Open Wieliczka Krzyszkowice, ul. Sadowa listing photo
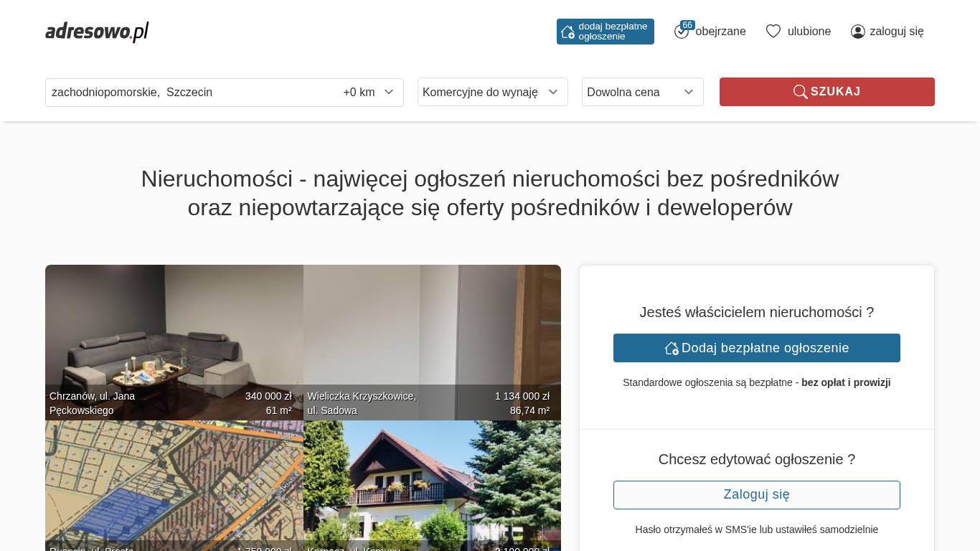 click(432, 342)
